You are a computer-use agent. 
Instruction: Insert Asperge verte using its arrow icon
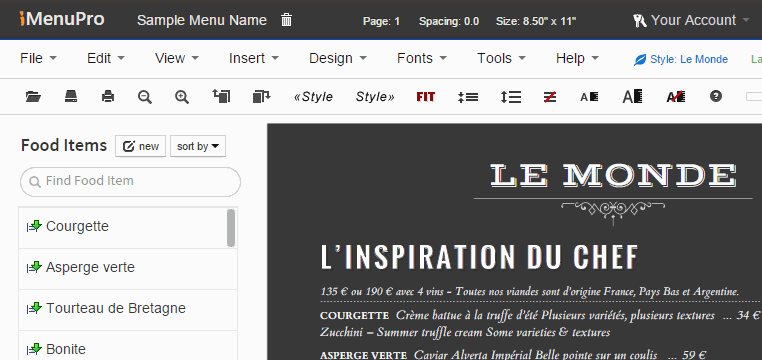click(34, 267)
